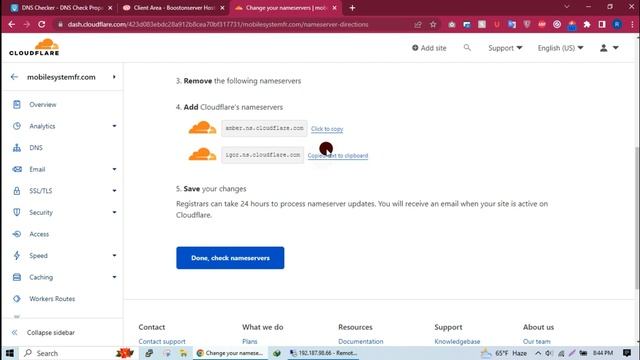
Task: Open Overview in the sidebar
Action: point(42,104)
